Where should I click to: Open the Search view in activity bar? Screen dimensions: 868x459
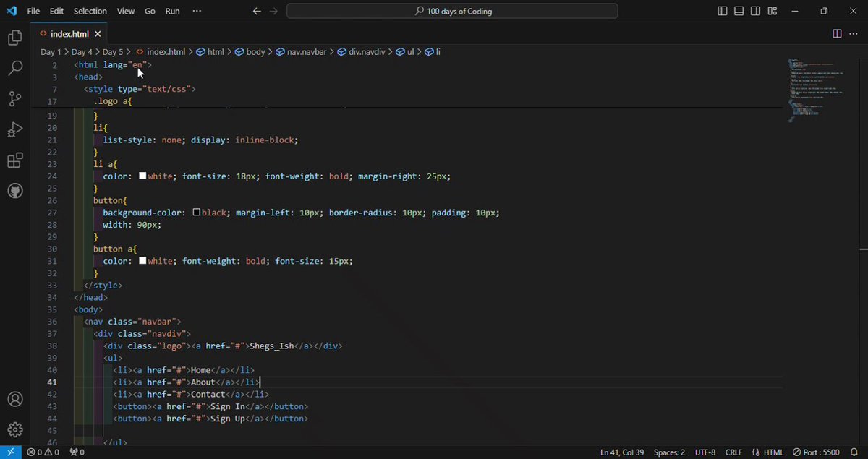point(14,69)
